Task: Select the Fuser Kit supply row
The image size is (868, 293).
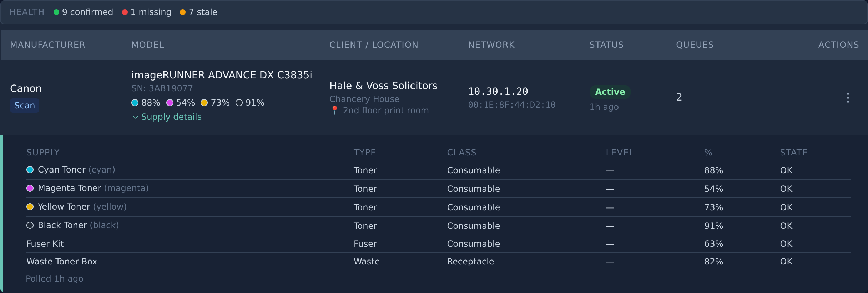Action: 438,244
